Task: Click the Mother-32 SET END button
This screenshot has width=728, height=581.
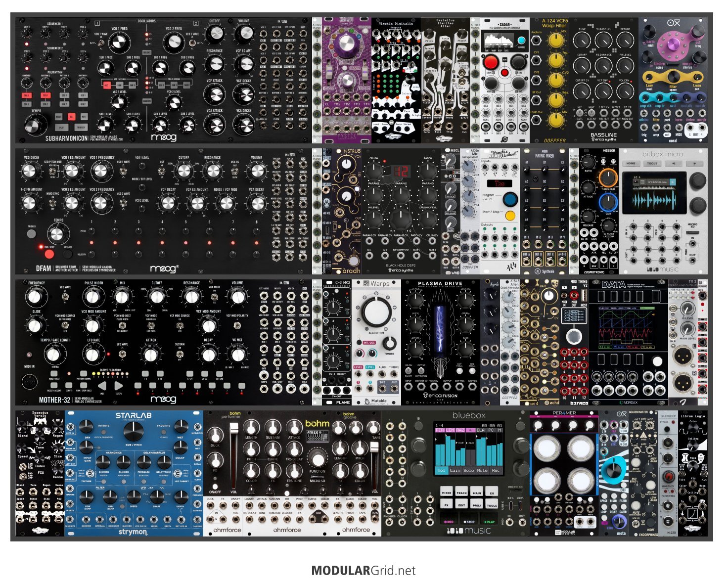Action: pyautogui.click(x=219, y=373)
